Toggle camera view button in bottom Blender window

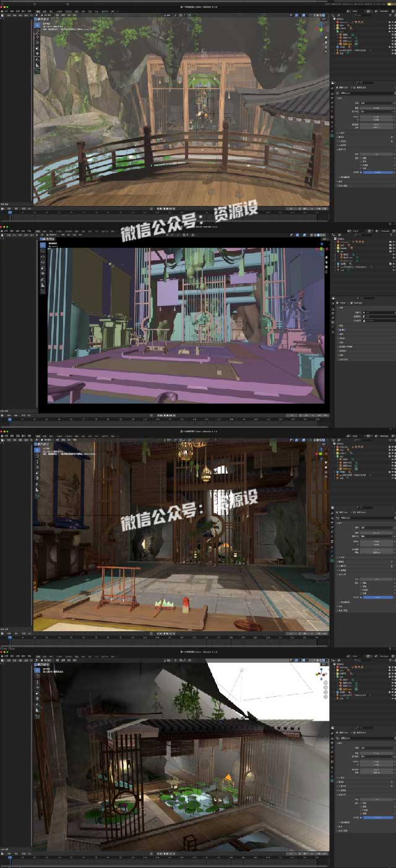325,692
